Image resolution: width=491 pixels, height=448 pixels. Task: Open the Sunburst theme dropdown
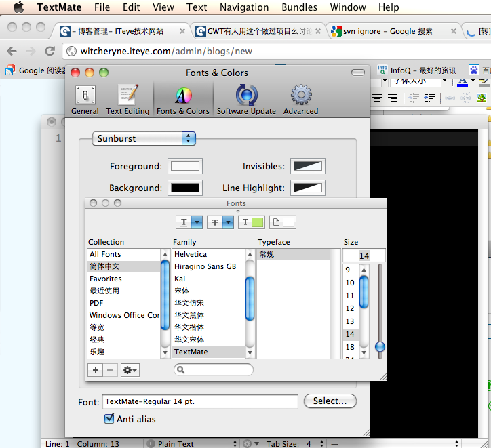(x=144, y=138)
